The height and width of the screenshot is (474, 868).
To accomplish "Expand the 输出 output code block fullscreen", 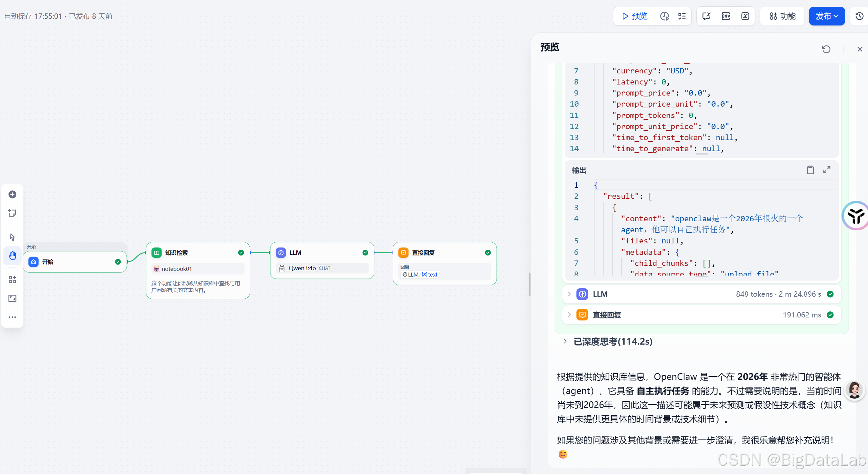I will tap(826, 170).
